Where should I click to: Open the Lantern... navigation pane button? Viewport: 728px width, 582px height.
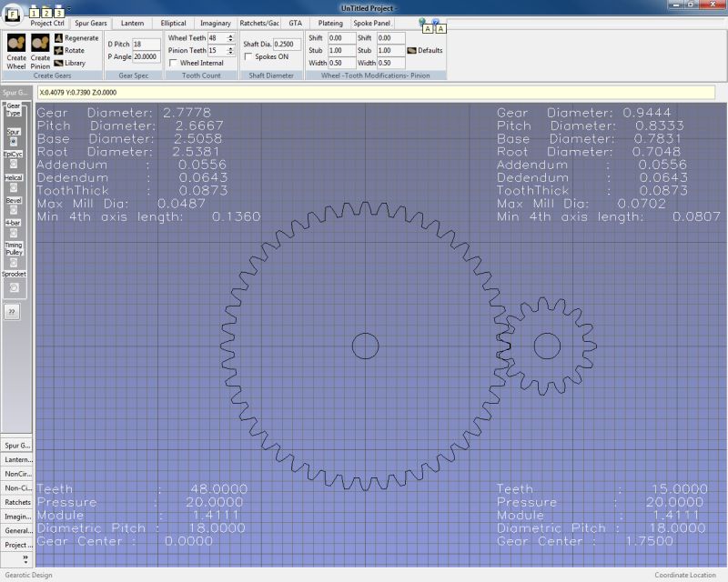[17, 459]
